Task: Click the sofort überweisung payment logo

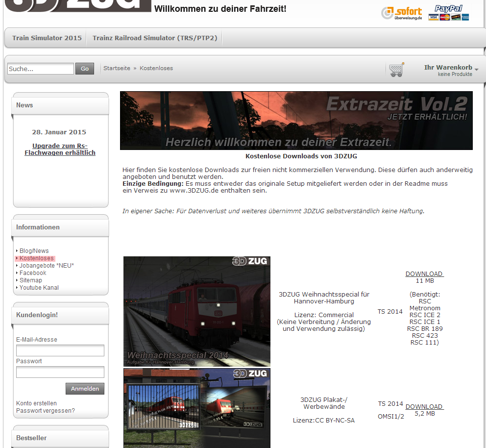Action: click(401, 13)
